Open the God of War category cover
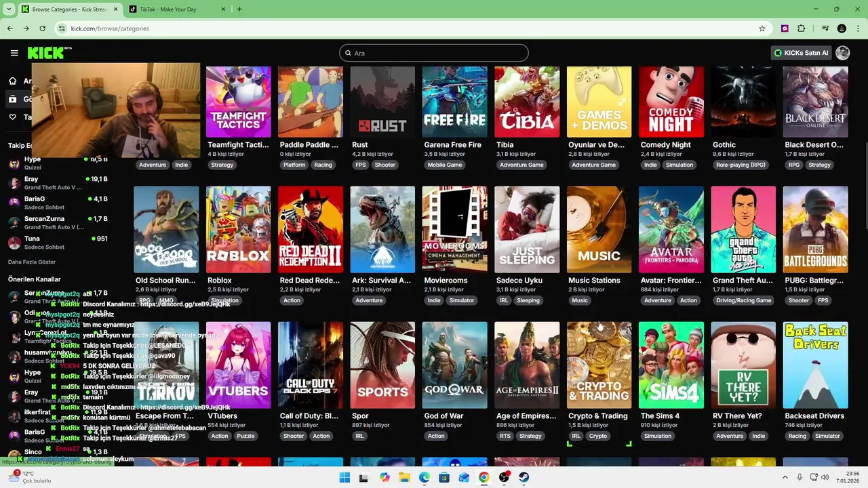 [454, 365]
